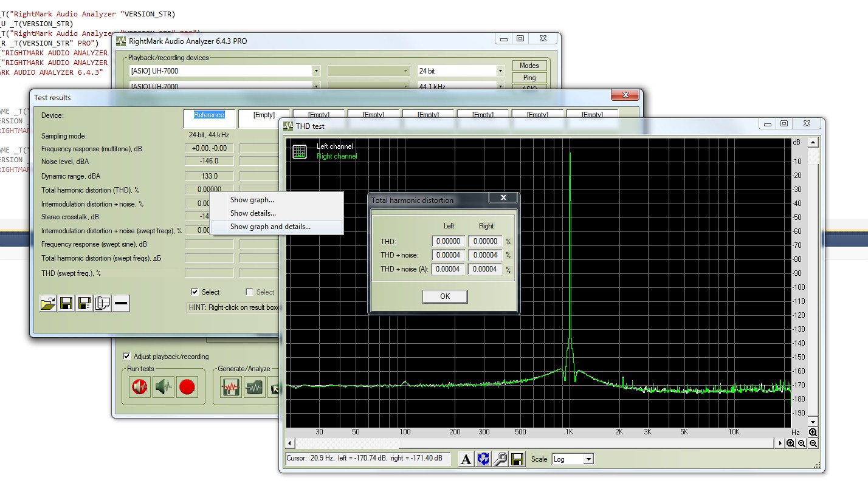Click the THD 0.00000 result box in Test results
This screenshot has height=503, width=868.
(209, 190)
